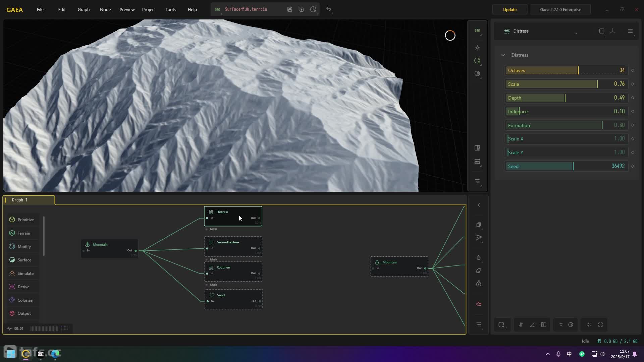Click the sun lighting icon in viewport toolbar
Image resolution: width=644 pixels, height=362 pixels.
[477, 48]
